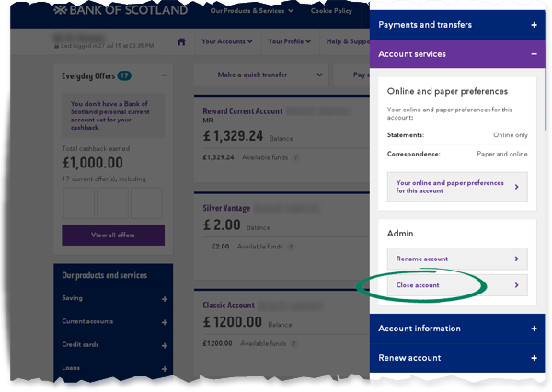Click help icon beside £1,329.24 available funds

(296, 157)
